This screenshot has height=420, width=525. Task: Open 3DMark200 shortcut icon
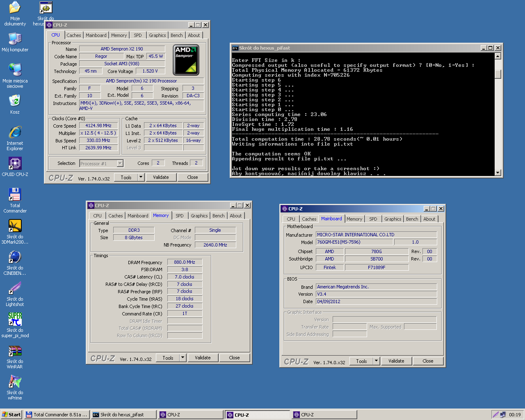click(x=15, y=226)
